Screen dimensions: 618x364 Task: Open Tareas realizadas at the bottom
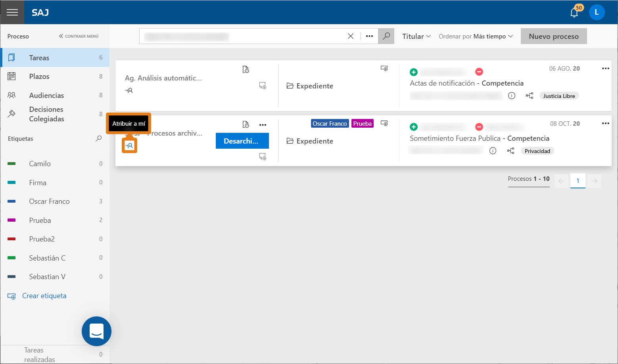point(55,354)
